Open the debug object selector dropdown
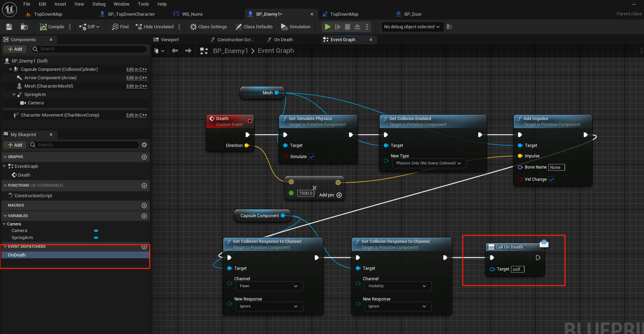This screenshot has width=644, height=334. pos(412,27)
